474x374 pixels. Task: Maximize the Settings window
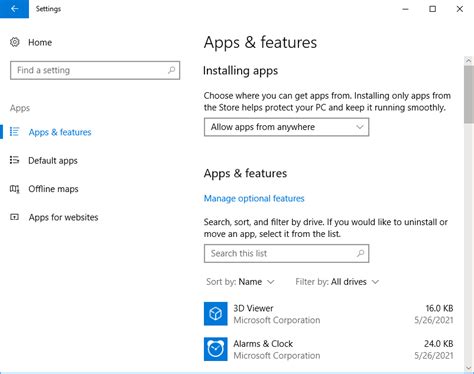coord(432,9)
